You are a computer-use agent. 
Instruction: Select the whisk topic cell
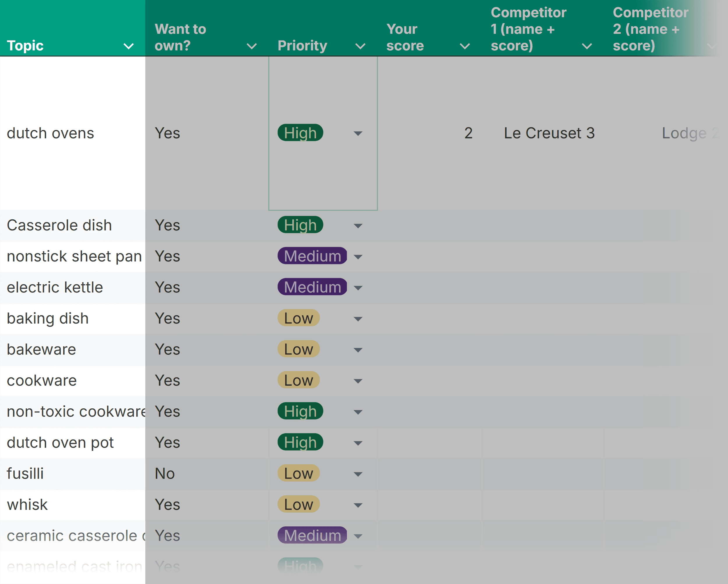73,505
